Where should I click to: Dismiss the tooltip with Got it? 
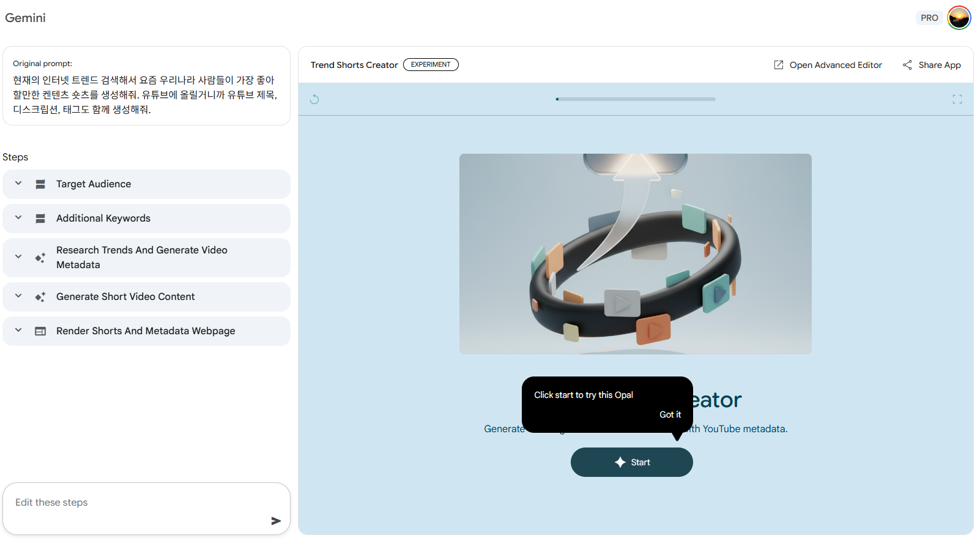coord(670,414)
